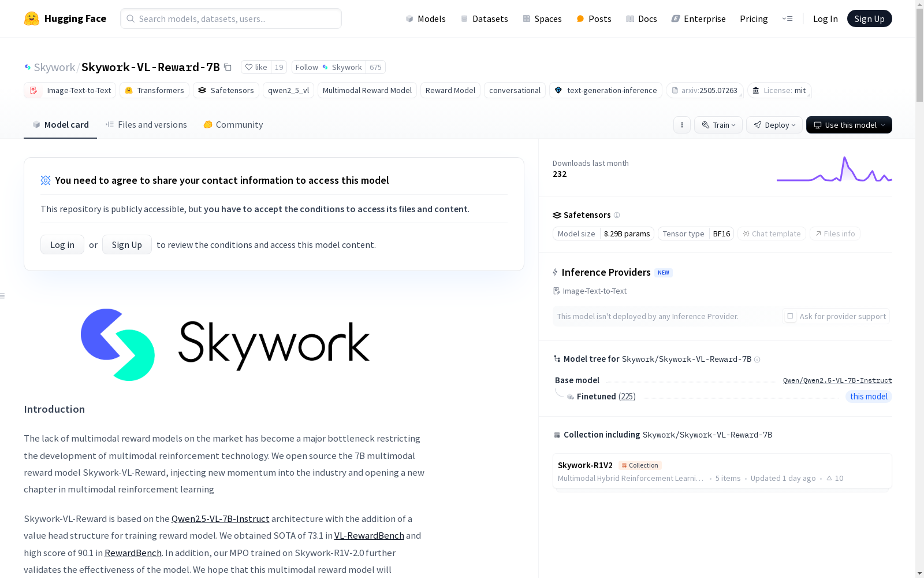Expand the Deploy dropdown
The image size is (924, 578).
[x=774, y=125]
